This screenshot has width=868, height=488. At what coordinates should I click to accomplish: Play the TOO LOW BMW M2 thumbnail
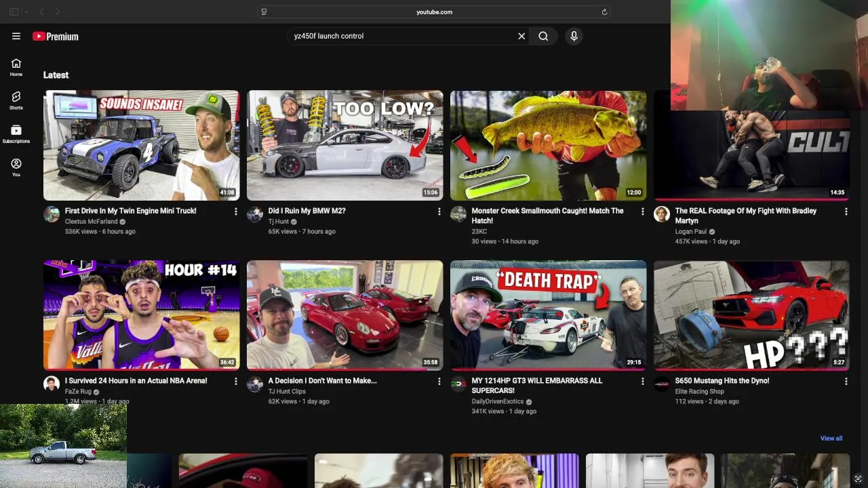344,146
